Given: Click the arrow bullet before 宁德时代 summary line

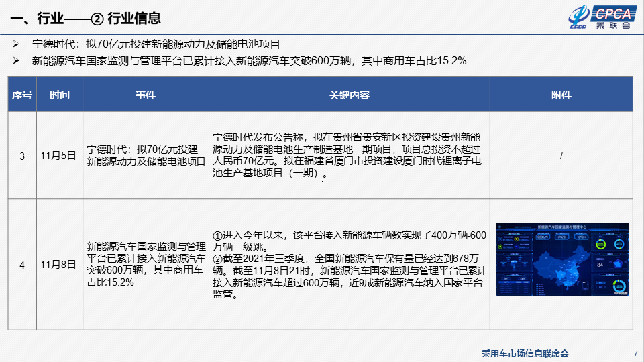Looking at the screenshot, I should (x=17, y=44).
